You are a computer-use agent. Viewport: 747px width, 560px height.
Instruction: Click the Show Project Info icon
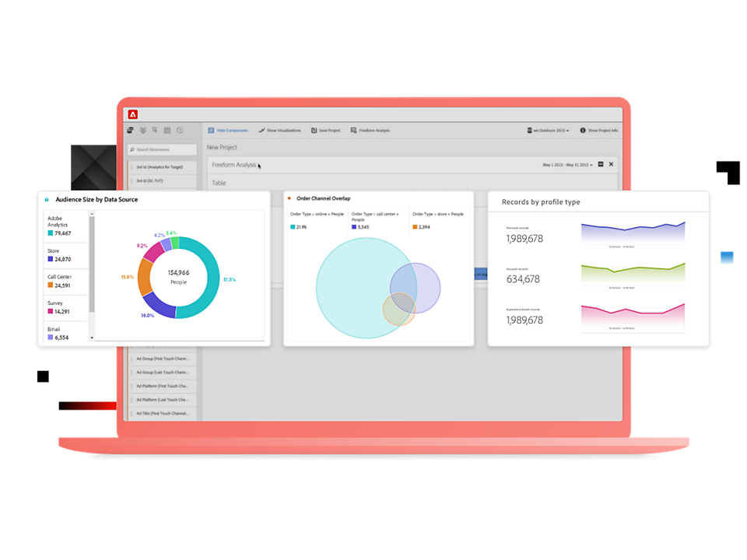point(583,130)
